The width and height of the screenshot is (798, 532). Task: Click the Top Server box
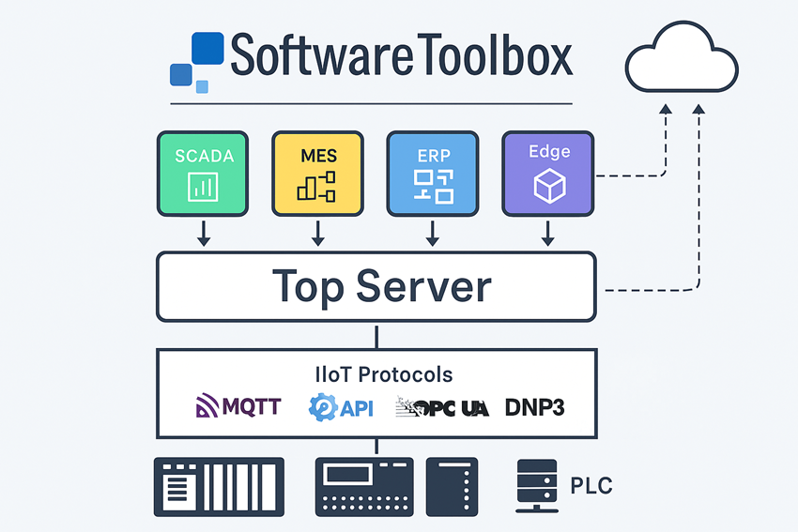[376, 286]
